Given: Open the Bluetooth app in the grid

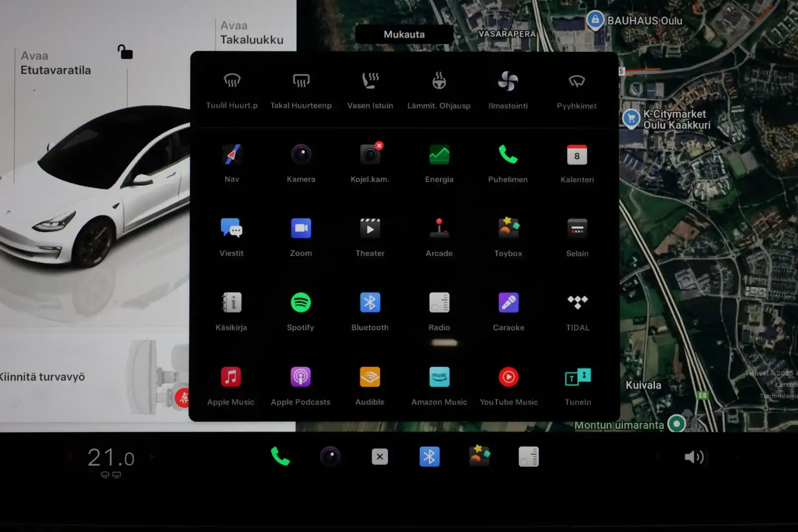Looking at the screenshot, I should [370, 312].
